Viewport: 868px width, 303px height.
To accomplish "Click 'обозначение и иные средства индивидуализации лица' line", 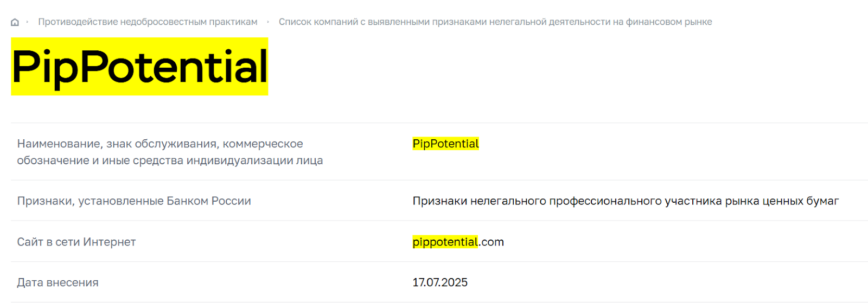I will [x=170, y=160].
